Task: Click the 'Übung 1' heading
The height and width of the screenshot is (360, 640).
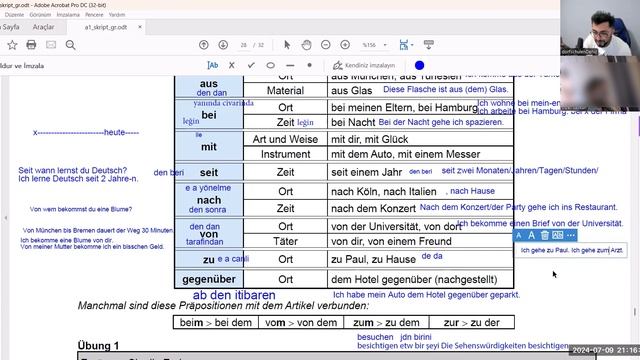Action: [98, 346]
